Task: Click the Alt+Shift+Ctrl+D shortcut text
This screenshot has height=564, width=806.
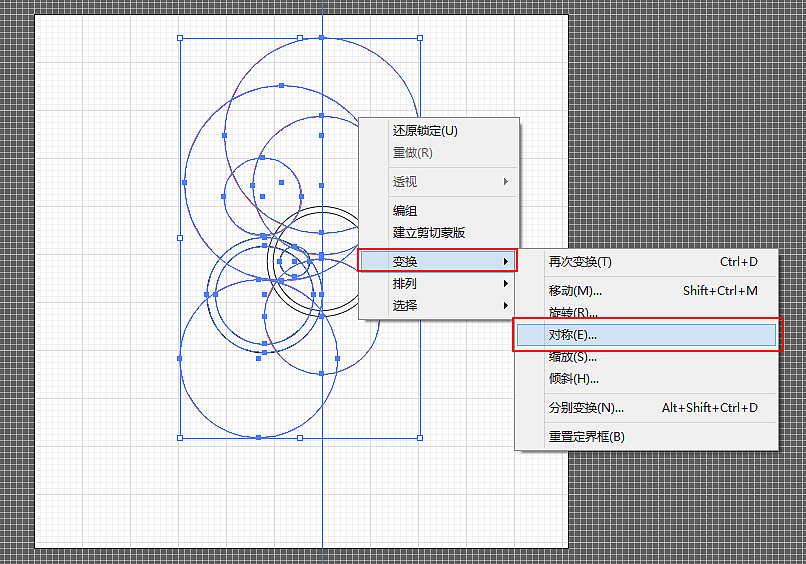Action: pos(710,408)
